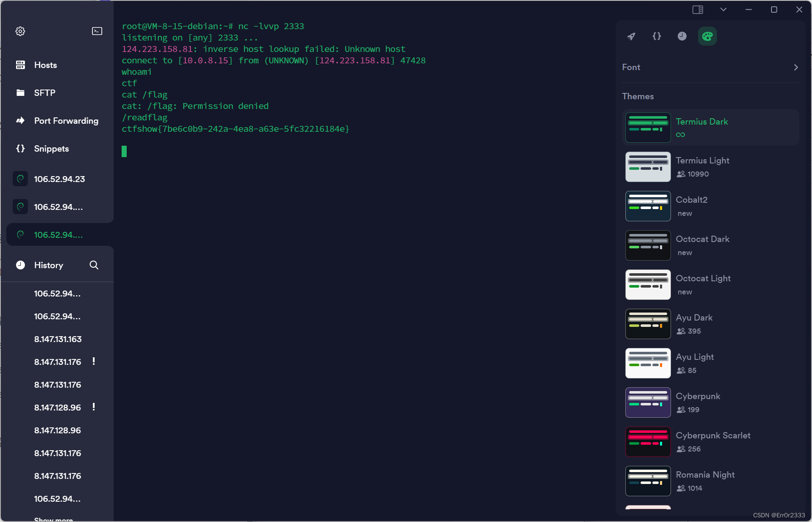This screenshot has height=522, width=812.
Task: Toggle the sync link under Termius Dark
Action: click(680, 135)
